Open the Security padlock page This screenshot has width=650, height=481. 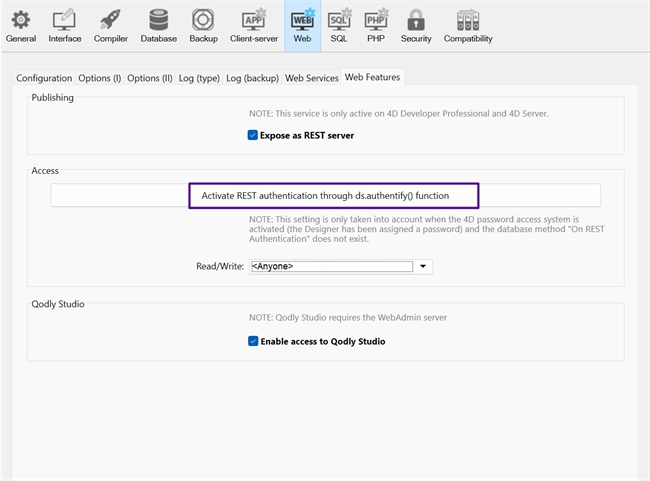[x=416, y=25]
